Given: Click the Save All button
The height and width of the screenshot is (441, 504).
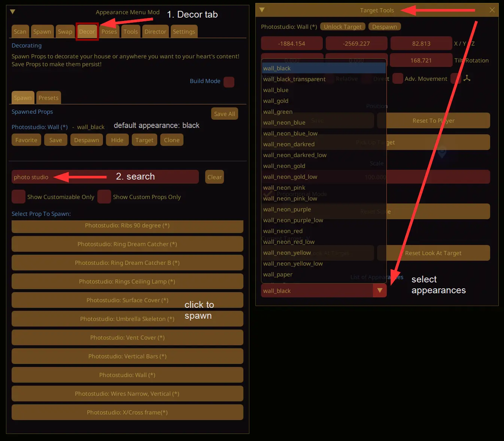Looking at the screenshot, I should pos(225,114).
